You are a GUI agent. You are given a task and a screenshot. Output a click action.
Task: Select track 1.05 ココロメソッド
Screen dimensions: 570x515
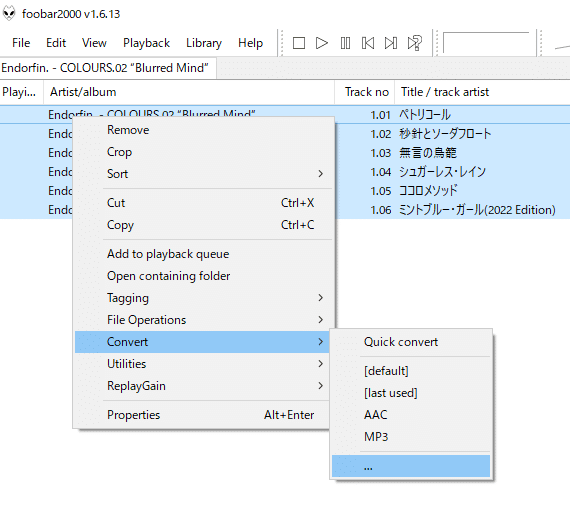pos(428,190)
